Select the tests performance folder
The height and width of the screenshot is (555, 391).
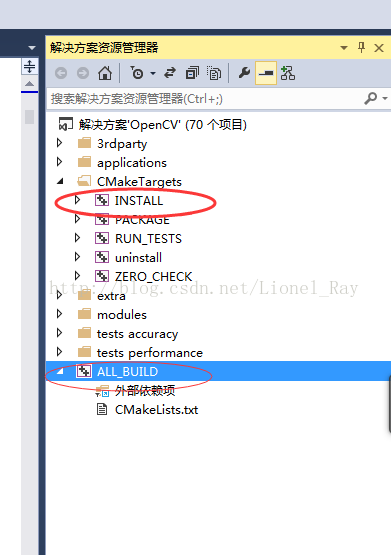coord(150,353)
